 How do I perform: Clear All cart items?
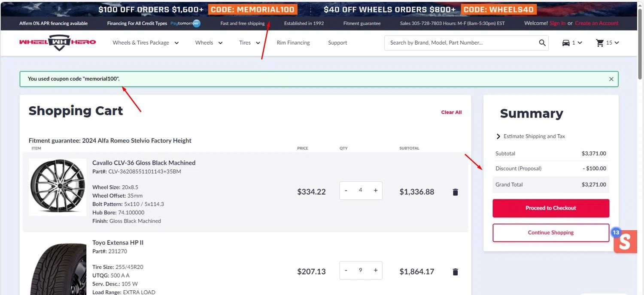(451, 112)
